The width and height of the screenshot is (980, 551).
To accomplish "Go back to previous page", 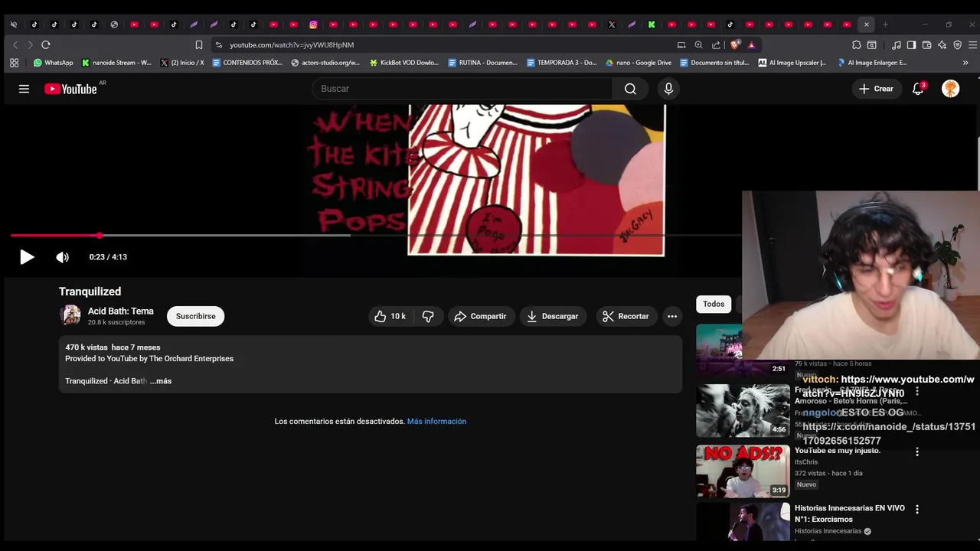I will coord(15,45).
